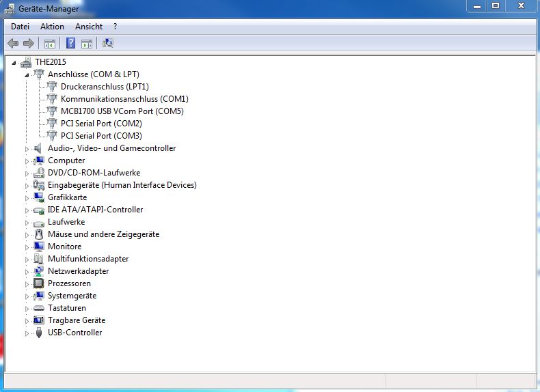This screenshot has width=540, height=392.
Task: Select the Multifunktionsadapter label
Action: coord(88,259)
